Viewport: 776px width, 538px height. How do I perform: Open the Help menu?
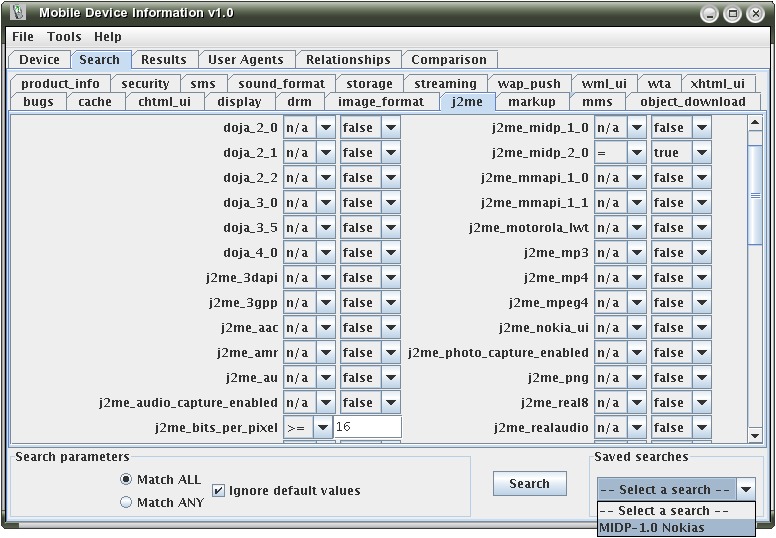coord(108,37)
